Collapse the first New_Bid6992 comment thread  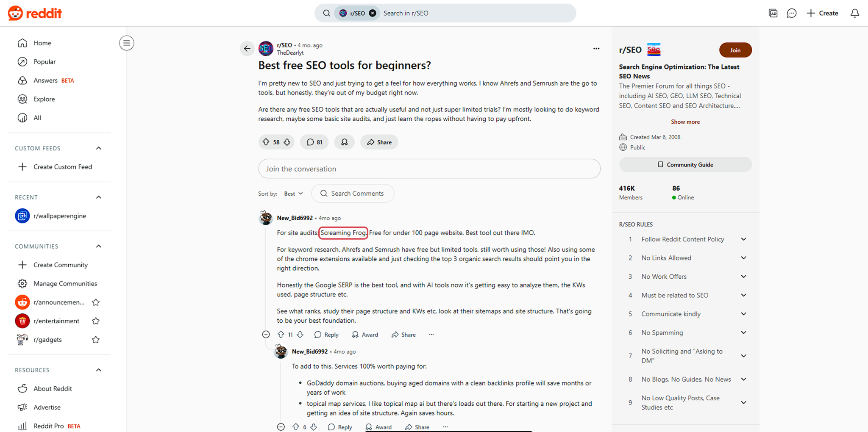pyautogui.click(x=266, y=335)
